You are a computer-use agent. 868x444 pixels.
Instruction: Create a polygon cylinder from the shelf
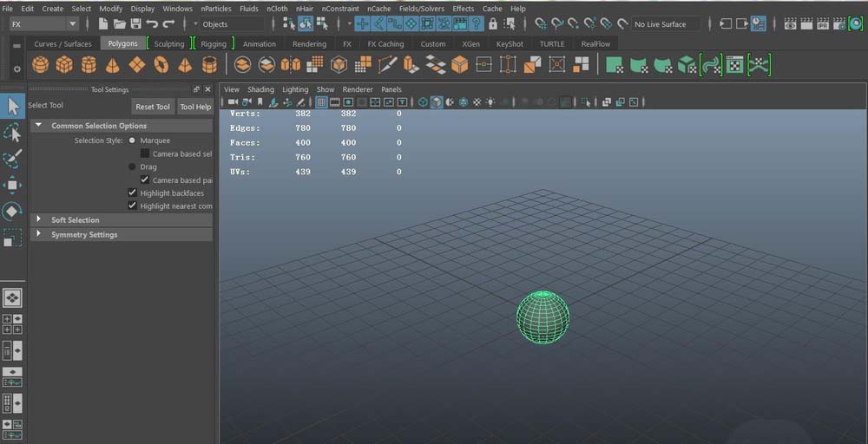pyautogui.click(x=89, y=65)
